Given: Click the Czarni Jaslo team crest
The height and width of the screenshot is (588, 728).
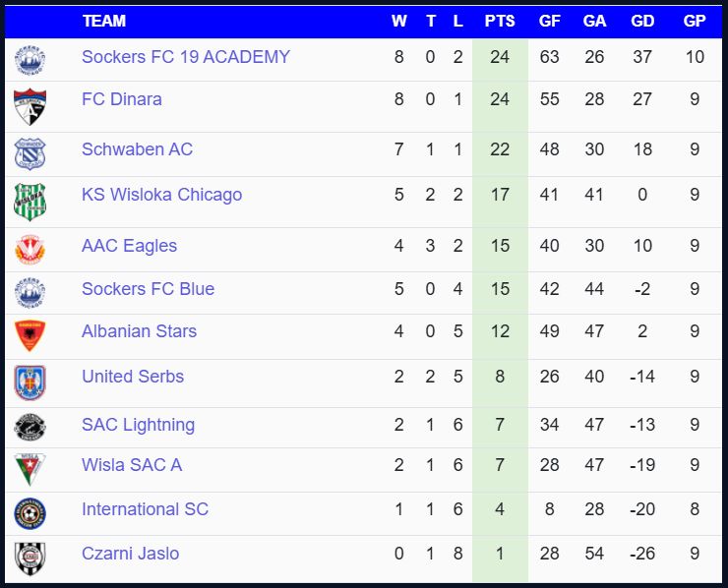Looking at the screenshot, I should click(x=30, y=558).
